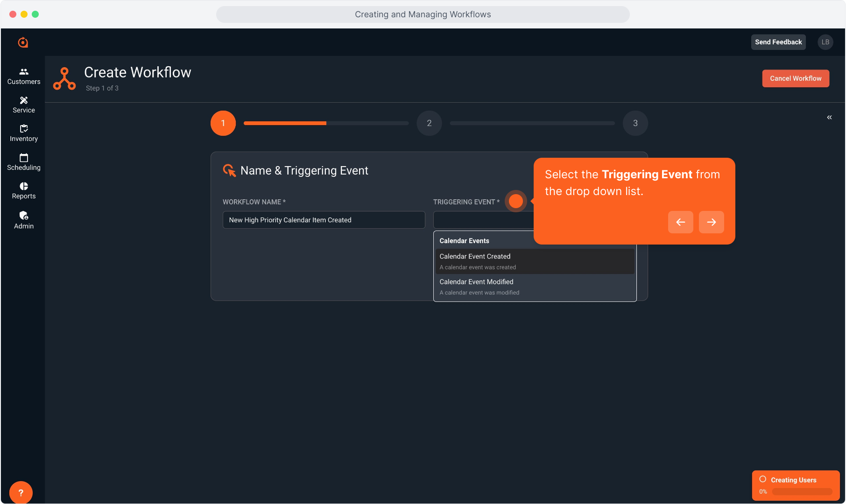The width and height of the screenshot is (846, 504).
Task: Go back to previous tutorial tip
Action: tap(680, 222)
